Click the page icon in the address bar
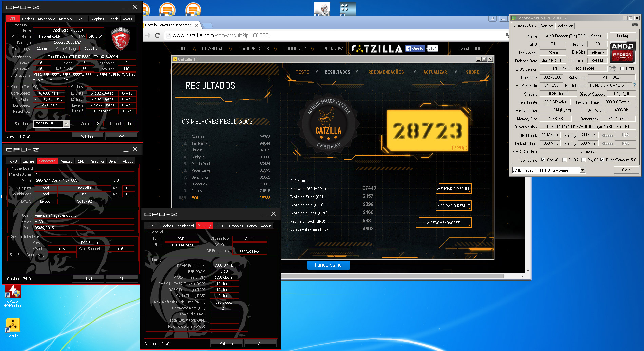Image resolution: width=644 pixels, height=351 pixels. pyautogui.click(x=168, y=35)
